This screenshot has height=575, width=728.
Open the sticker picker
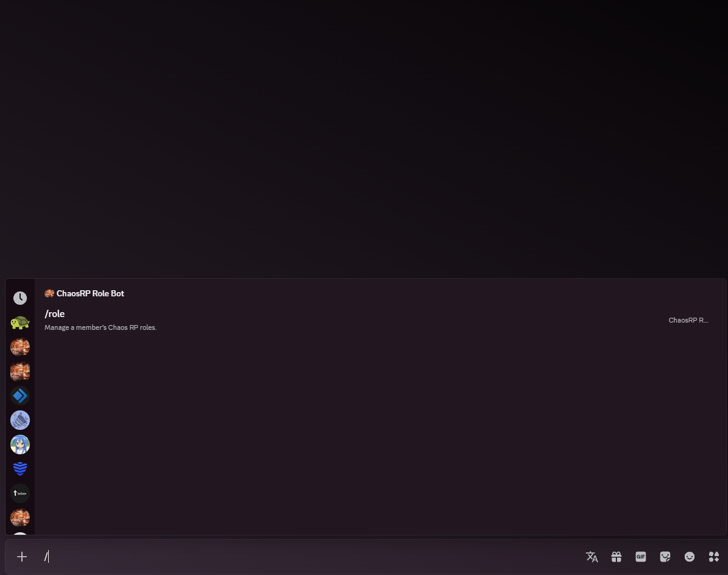click(665, 557)
